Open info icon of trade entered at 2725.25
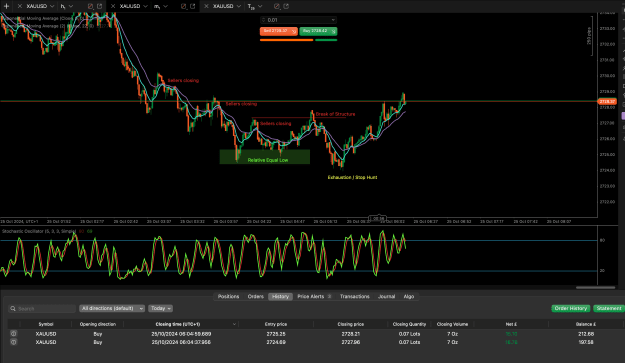The width and height of the screenshot is (625, 363). [x=14, y=334]
